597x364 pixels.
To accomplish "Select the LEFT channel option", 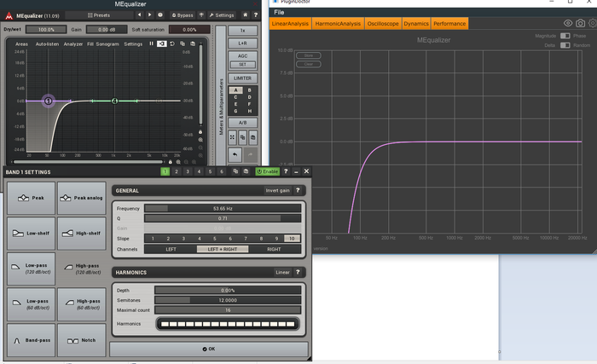I will [x=171, y=250].
